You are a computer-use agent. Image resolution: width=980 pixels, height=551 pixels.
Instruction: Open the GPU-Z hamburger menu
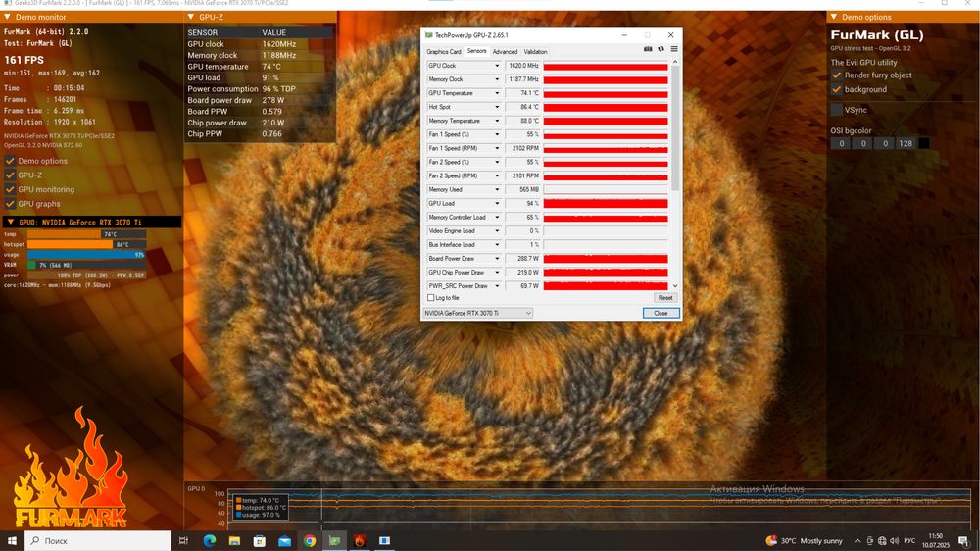click(x=674, y=49)
